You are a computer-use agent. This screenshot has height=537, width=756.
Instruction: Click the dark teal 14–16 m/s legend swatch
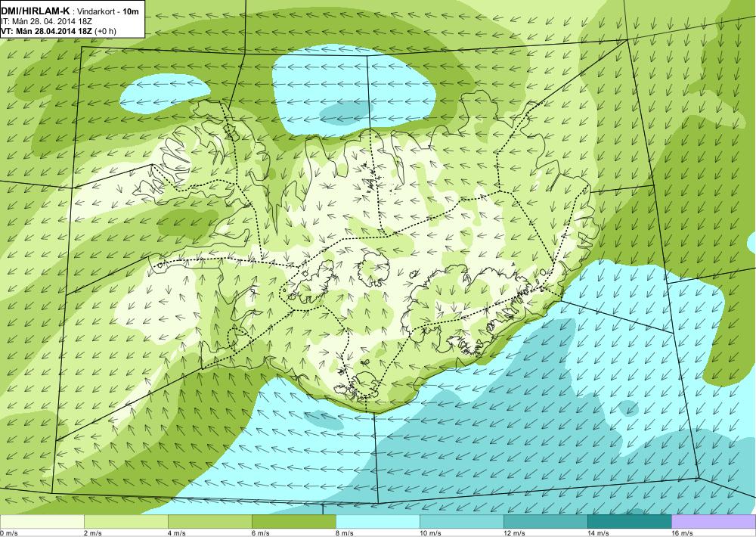pos(629,522)
